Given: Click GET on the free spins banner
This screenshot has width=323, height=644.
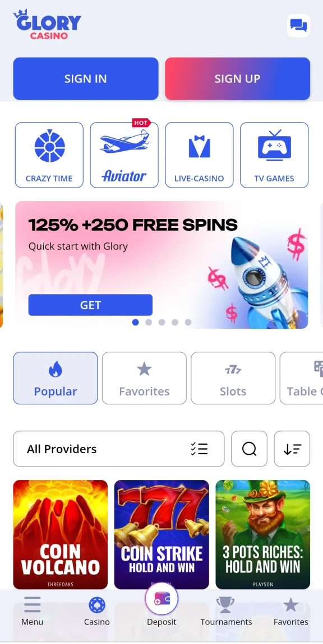Looking at the screenshot, I should point(90,305).
